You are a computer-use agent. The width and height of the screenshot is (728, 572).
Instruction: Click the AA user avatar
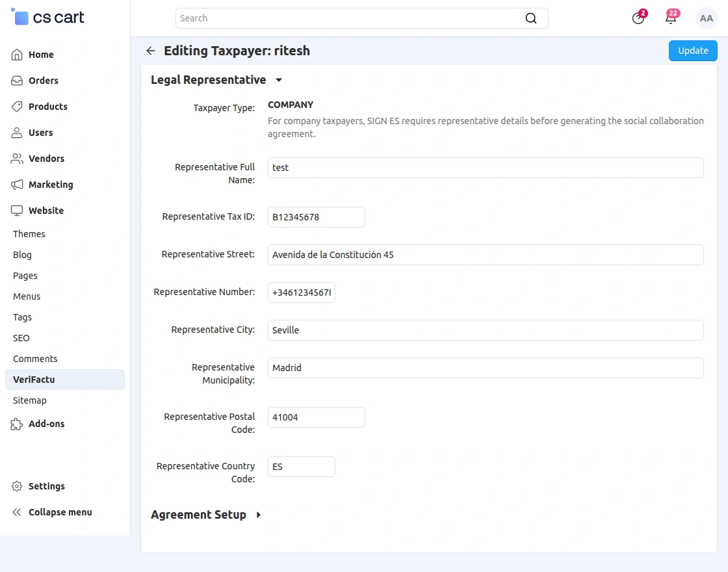tap(706, 18)
